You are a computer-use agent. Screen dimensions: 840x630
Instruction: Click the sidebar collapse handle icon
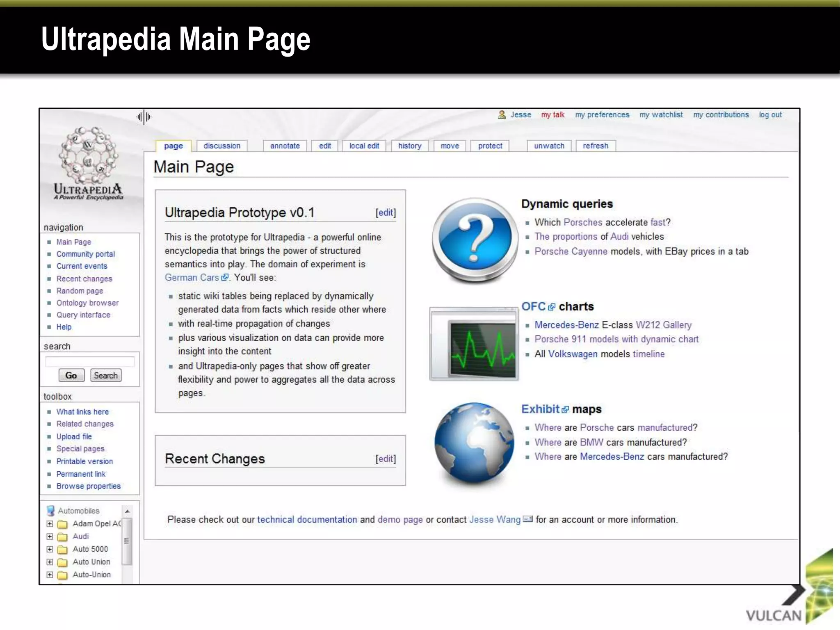tap(144, 117)
